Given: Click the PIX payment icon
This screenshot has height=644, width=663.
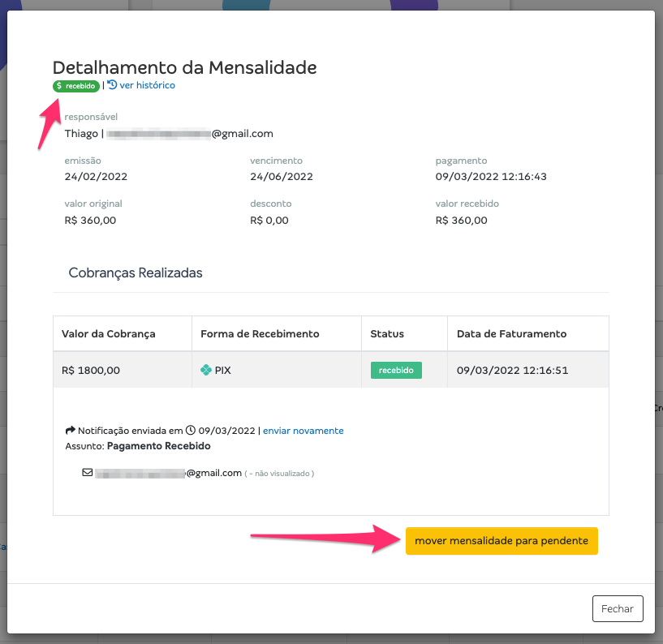Looking at the screenshot, I should click(x=206, y=370).
